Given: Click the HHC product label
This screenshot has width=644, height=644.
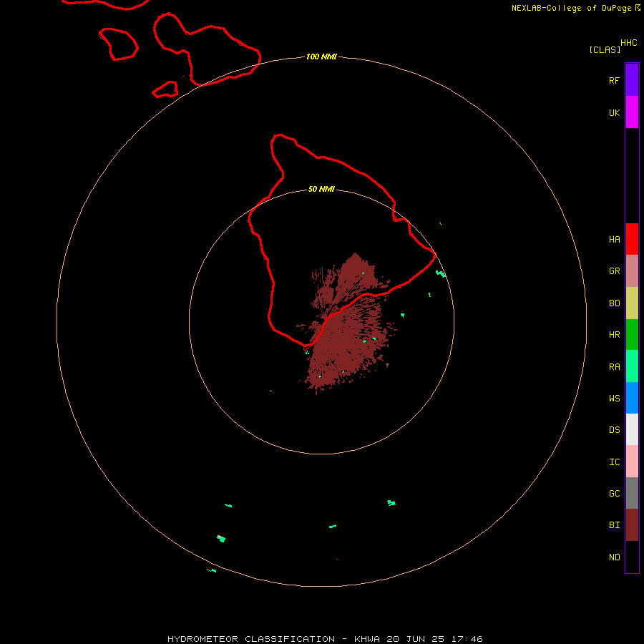Looking at the screenshot, I should coord(628,42).
